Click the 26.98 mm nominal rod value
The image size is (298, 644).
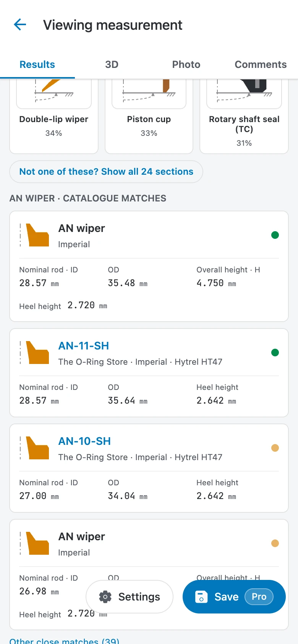click(39, 591)
